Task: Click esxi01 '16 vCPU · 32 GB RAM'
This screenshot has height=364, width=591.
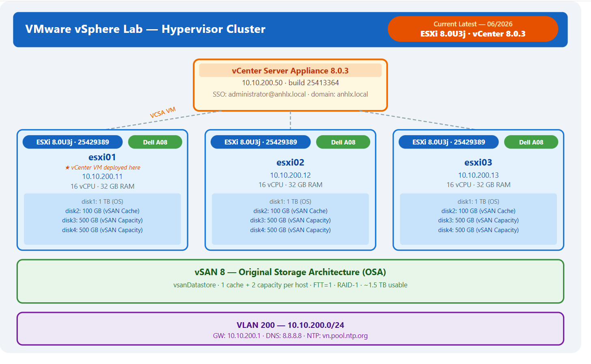Action: click(102, 186)
